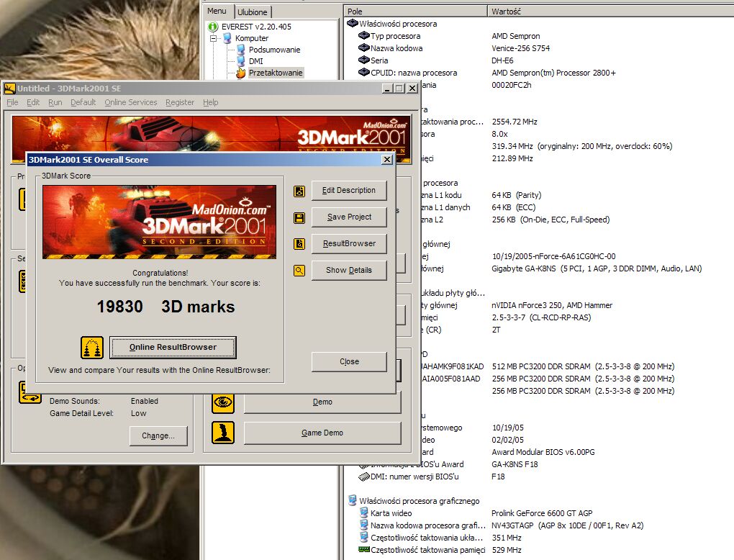Click chip icon beside Nazwa kodowa

pyautogui.click(x=364, y=48)
